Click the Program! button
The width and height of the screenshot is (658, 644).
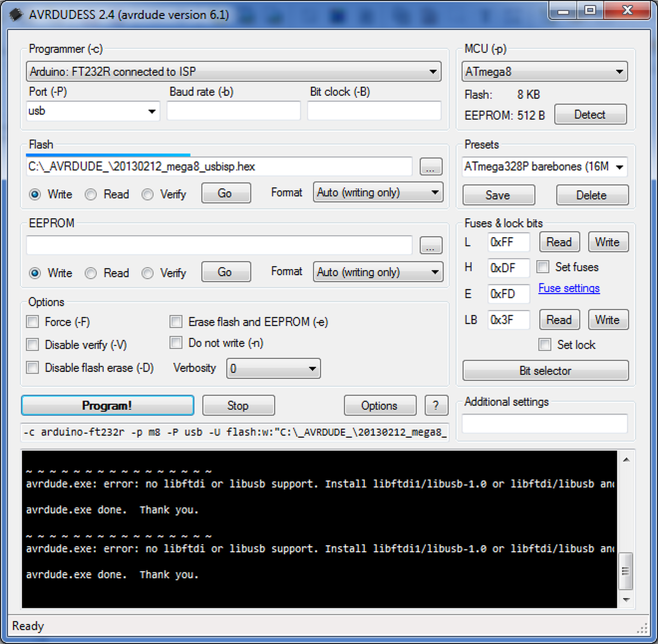click(107, 405)
